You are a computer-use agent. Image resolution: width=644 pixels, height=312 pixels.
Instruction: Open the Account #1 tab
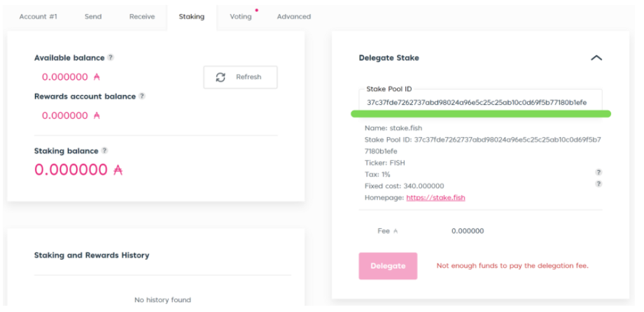pyautogui.click(x=38, y=16)
